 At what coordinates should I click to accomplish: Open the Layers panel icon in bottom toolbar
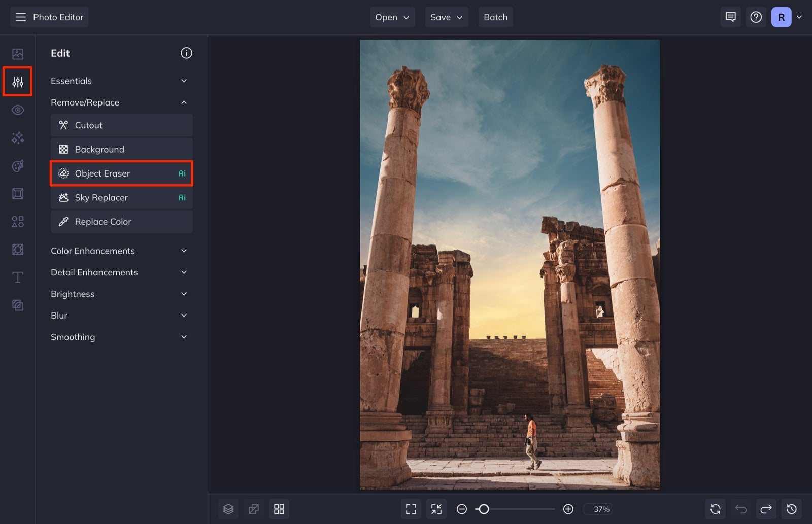click(228, 509)
